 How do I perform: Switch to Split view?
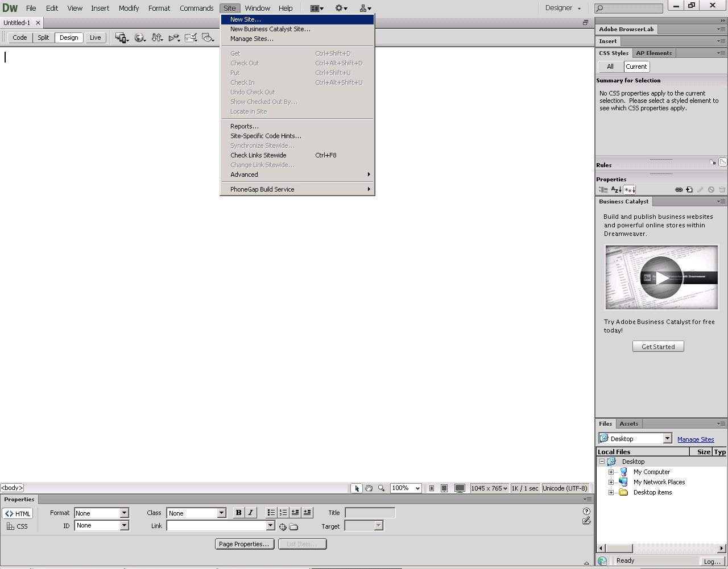[x=43, y=38]
